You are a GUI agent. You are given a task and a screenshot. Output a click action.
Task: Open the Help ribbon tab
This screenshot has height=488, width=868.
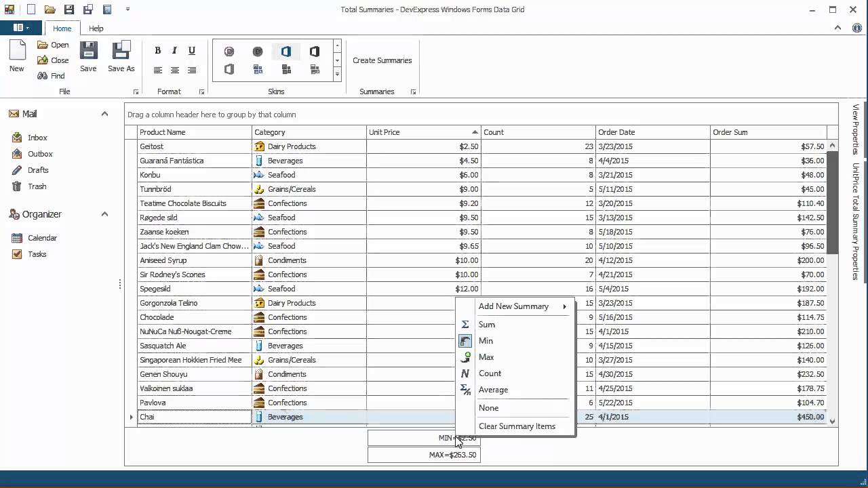[96, 28]
